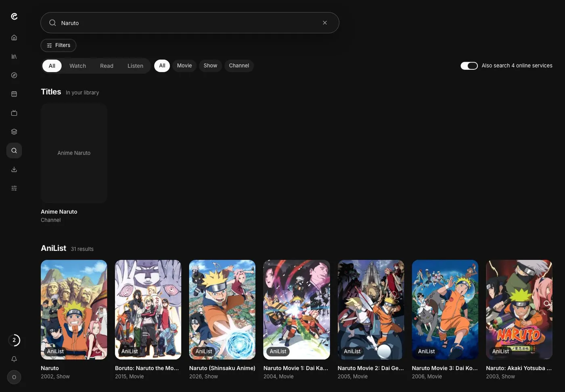Click the AniList badge on Naruto 2002 poster

pos(55,351)
